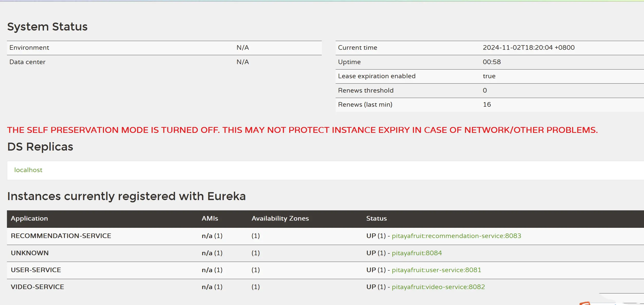Click the Status column header
The height and width of the screenshot is (305, 644).
click(376, 219)
